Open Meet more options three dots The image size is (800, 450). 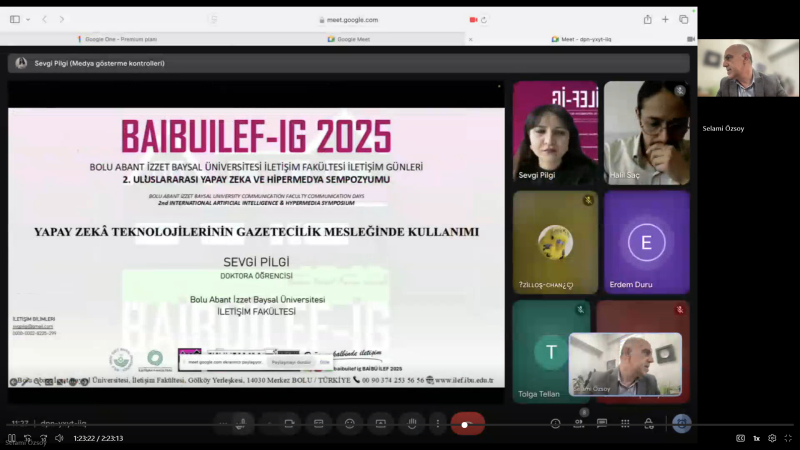438,423
